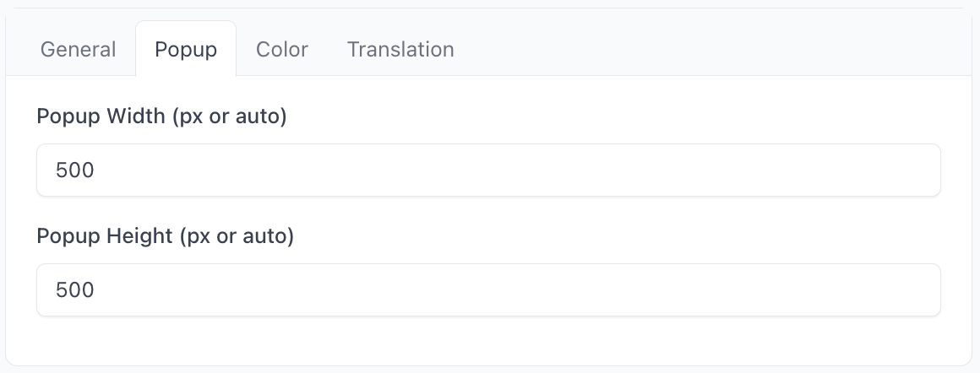Place cursor on 500 in the width field
980x373 pixels.
[x=74, y=170]
